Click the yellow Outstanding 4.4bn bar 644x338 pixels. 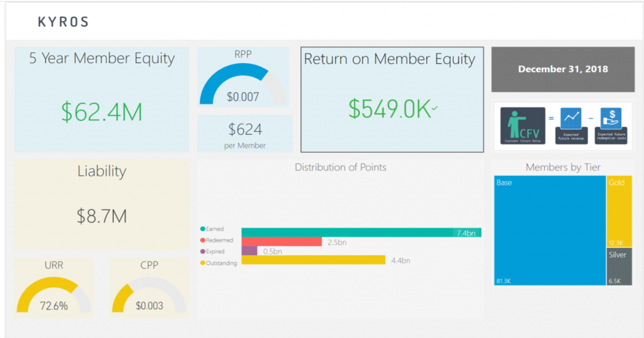313,260
